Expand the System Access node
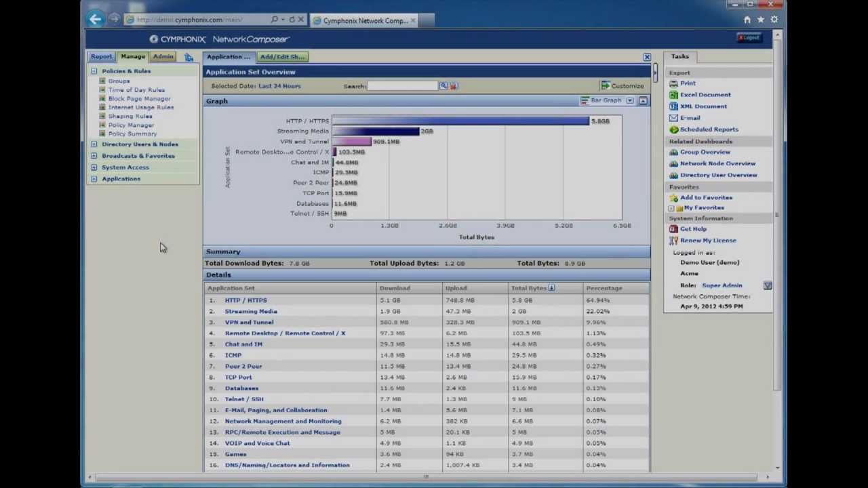868x488 pixels. point(94,167)
